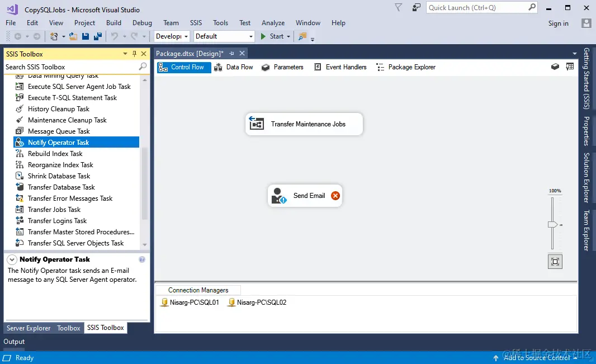
Task: Open the SSIS menu
Action: pos(196,23)
